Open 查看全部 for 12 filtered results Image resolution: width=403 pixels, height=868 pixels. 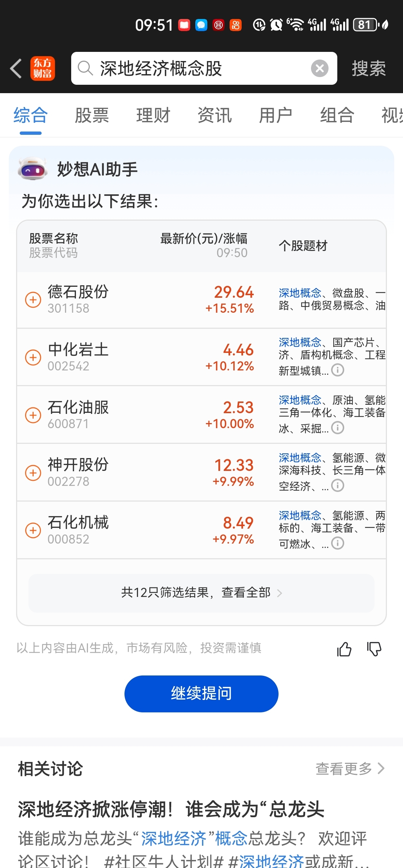pyautogui.click(x=201, y=593)
